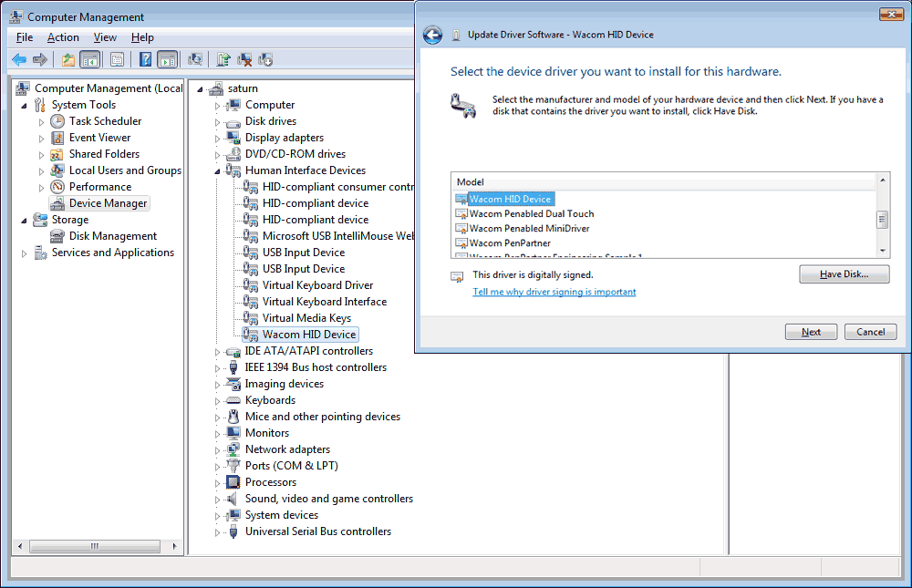This screenshot has height=588, width=912.
Task: Go back using the driver wizard's blue arrow
Action: pos(432,35)
